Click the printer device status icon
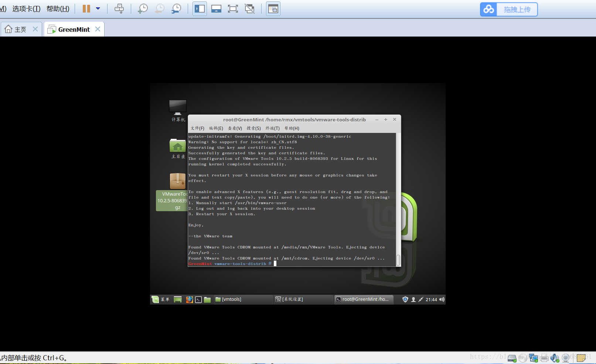 544,358
